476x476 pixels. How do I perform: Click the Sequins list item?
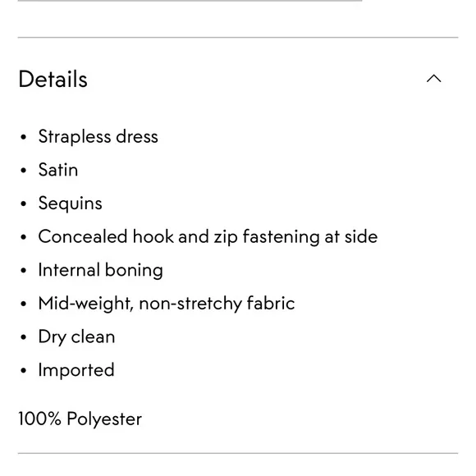pyautogui.click(x=70, y=204)
